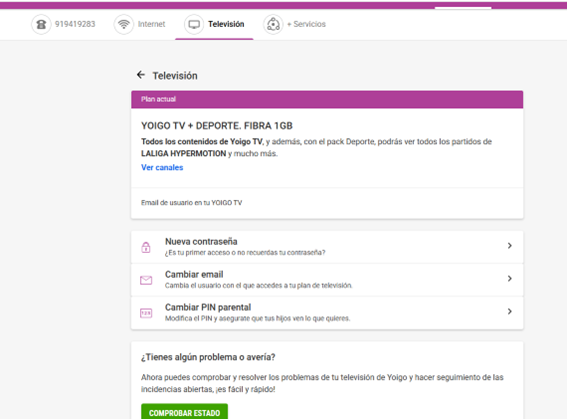Select the Televisión tab
Screen dimensions: 567x419
tap(214, 24)
